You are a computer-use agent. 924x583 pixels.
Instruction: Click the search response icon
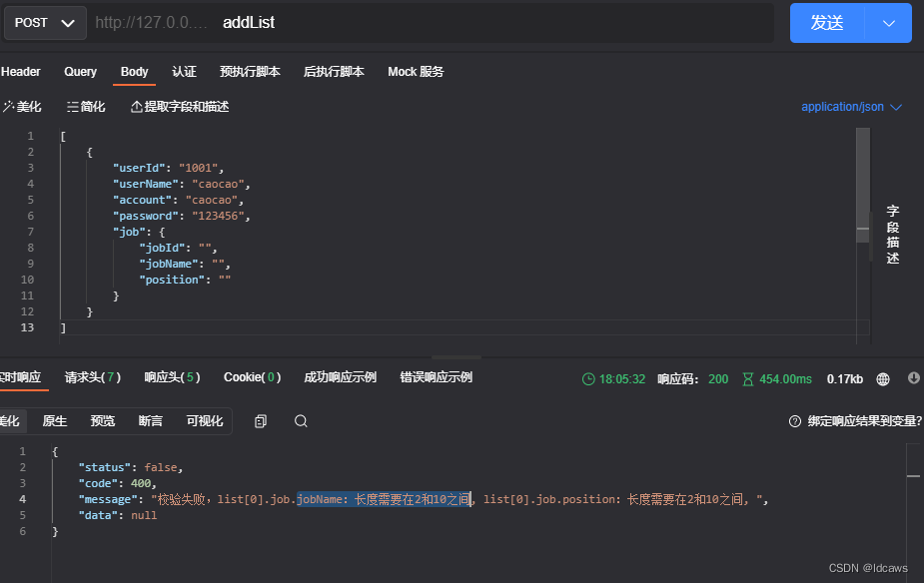(301, 421)
